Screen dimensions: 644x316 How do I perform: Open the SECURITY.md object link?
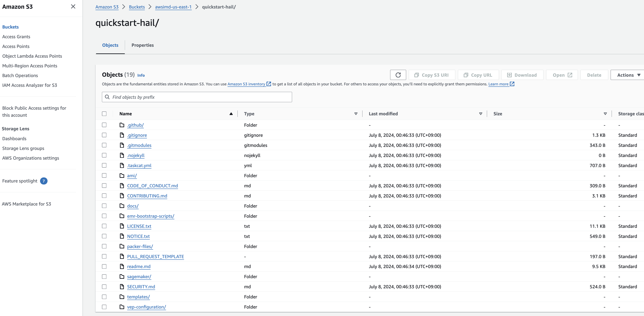point(141,287)
